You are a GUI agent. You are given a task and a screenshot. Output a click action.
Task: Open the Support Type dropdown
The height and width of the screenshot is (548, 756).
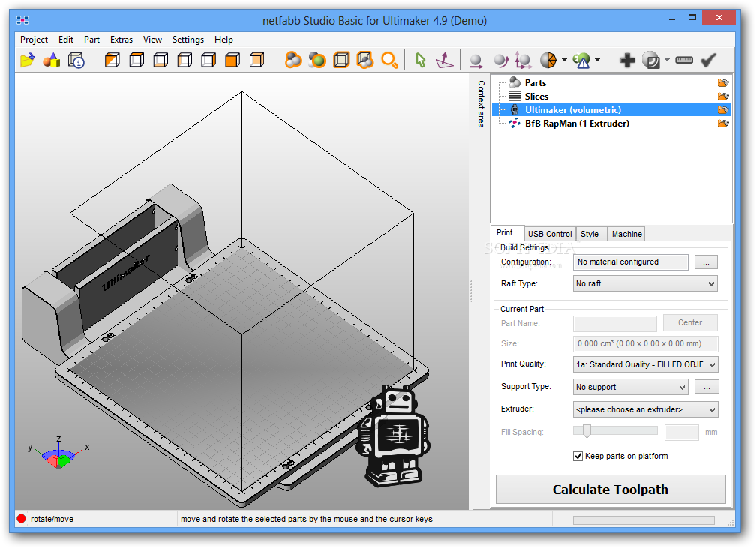(x=630, y=387)
